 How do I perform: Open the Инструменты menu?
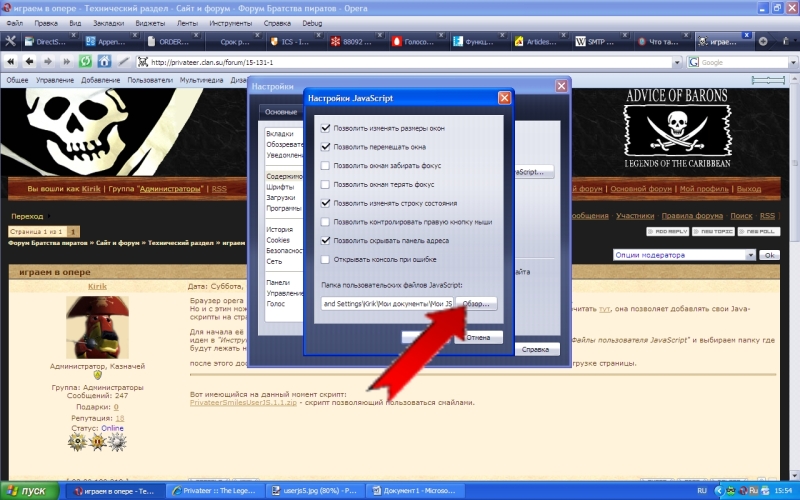click(231, 23)
